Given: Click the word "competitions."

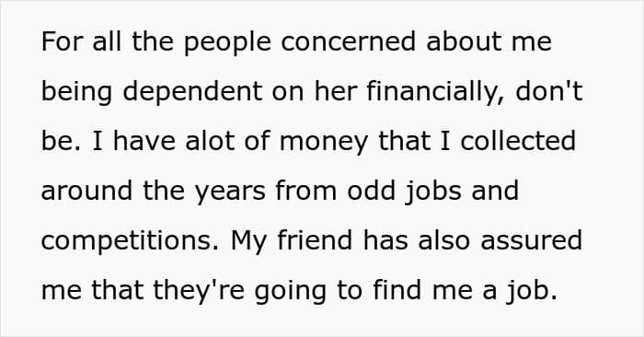Looking at the screenshot, I should pos(131,242).
